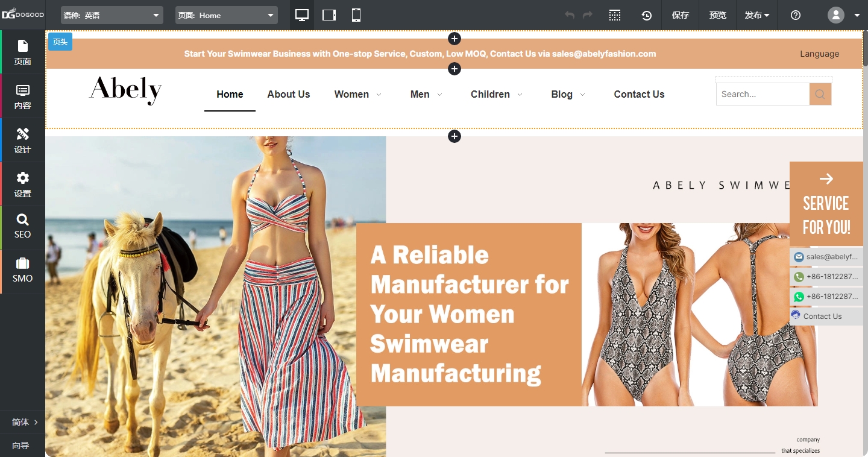Switch to tablet preview mode
The height and width of the screenshot is (457, 868).
click(x=329, y=15)
